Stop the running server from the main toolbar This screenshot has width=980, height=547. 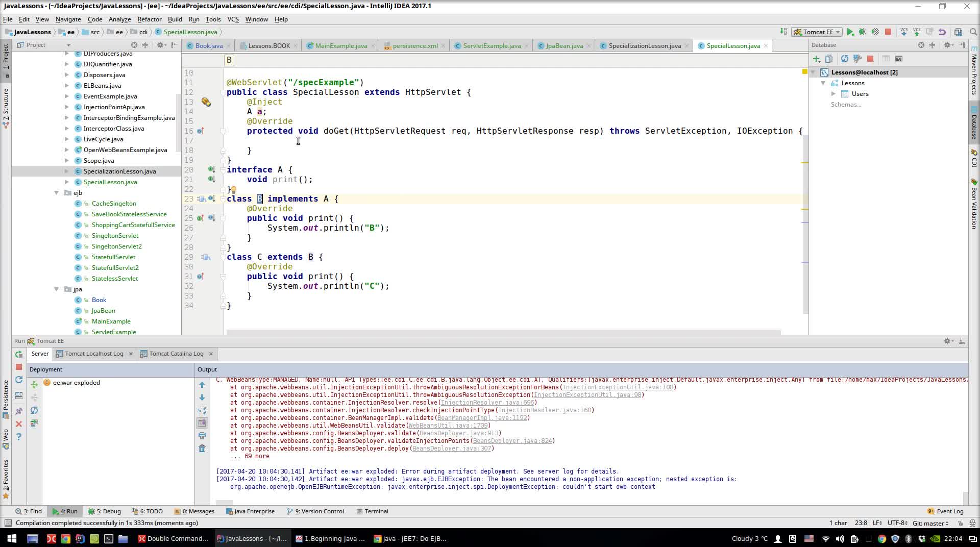point(888,32)
